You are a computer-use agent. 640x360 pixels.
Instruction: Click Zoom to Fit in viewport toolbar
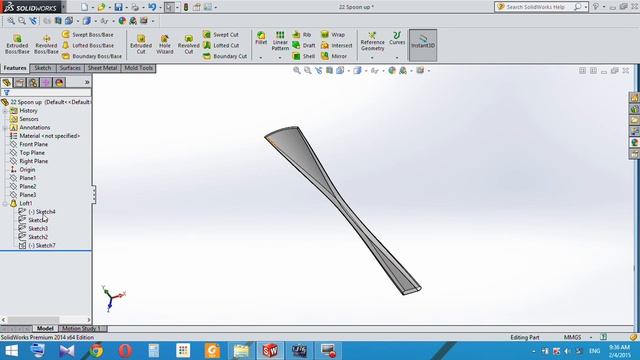[x=297, y=71]
